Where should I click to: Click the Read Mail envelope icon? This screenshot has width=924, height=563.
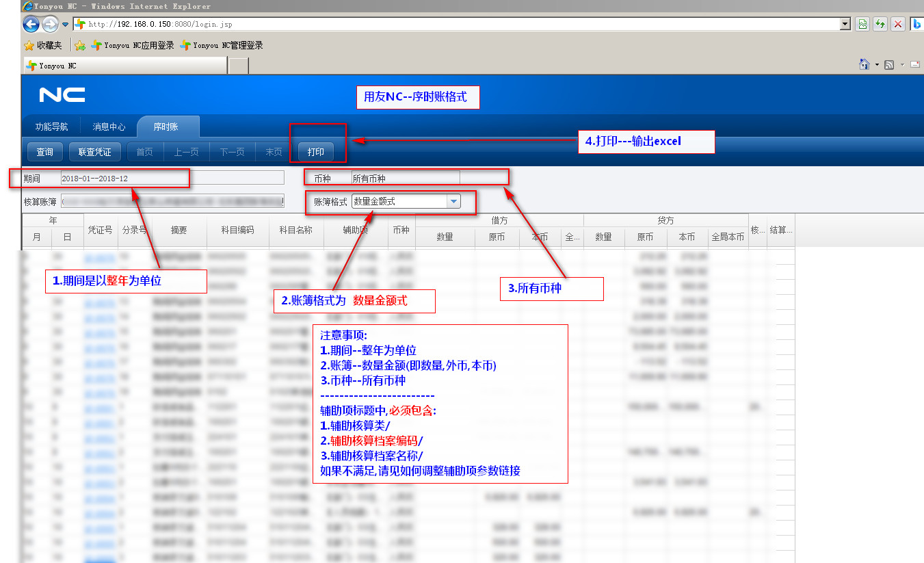[915, 64]
